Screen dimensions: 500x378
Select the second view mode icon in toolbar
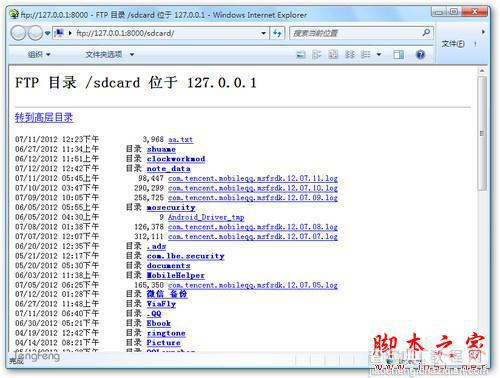click(x=317, y=55)
